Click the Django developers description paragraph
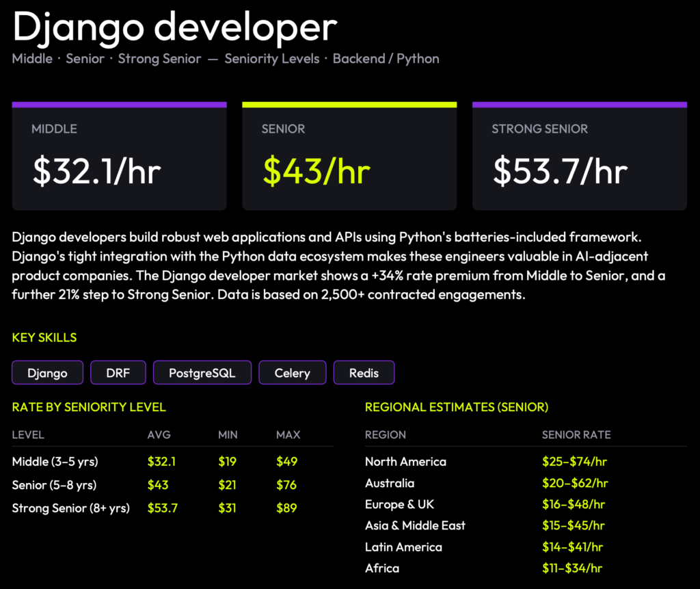The height and width of the screenshot is (589, 700). tap(338, 265)
